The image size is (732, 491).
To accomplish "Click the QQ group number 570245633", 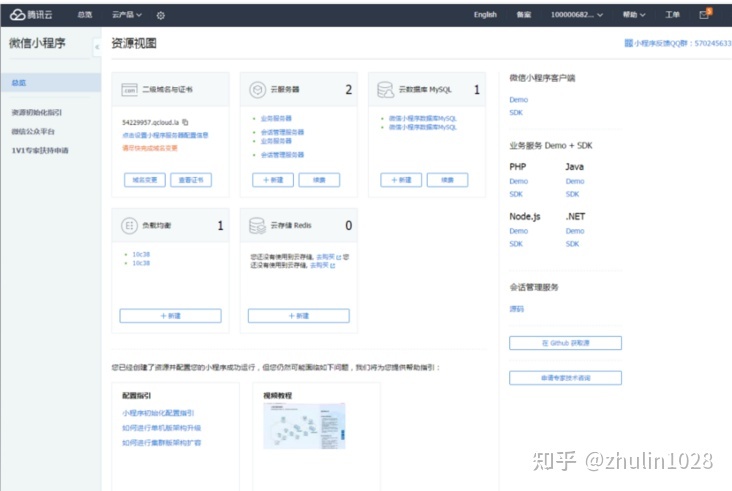I will [x=713, y=43].
